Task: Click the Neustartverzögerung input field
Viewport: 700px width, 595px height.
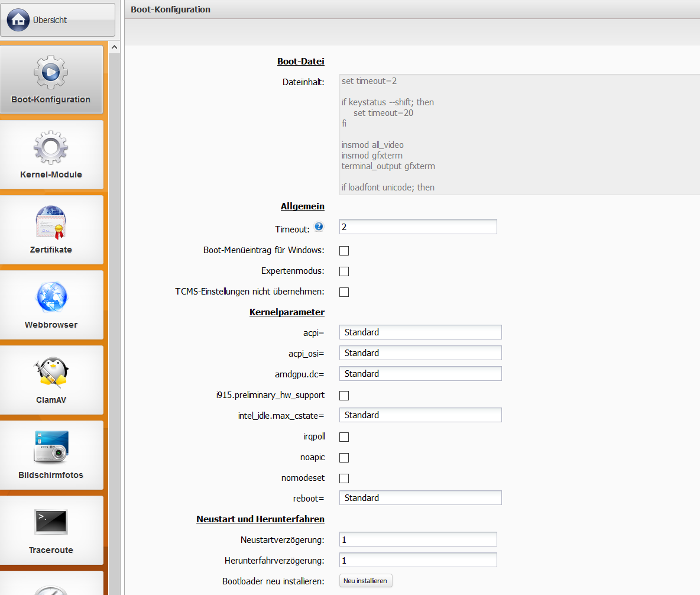Action: point(418,539)
